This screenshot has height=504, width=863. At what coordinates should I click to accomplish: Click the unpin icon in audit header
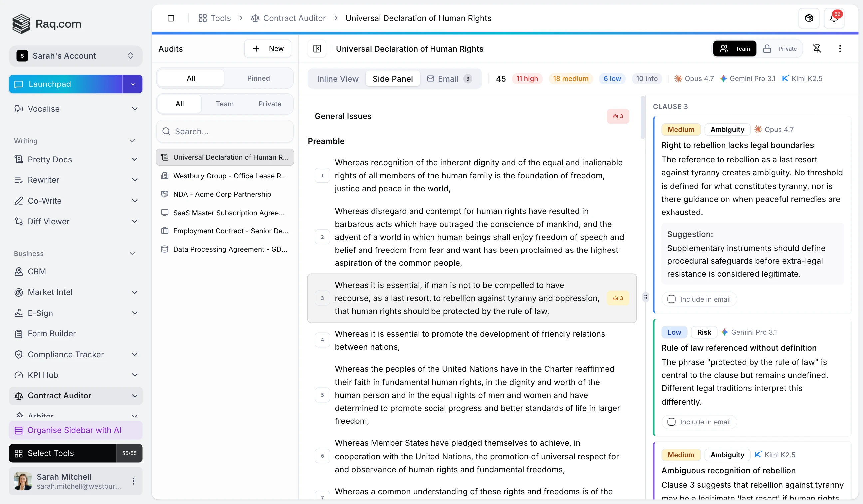[x=817, y=49]
